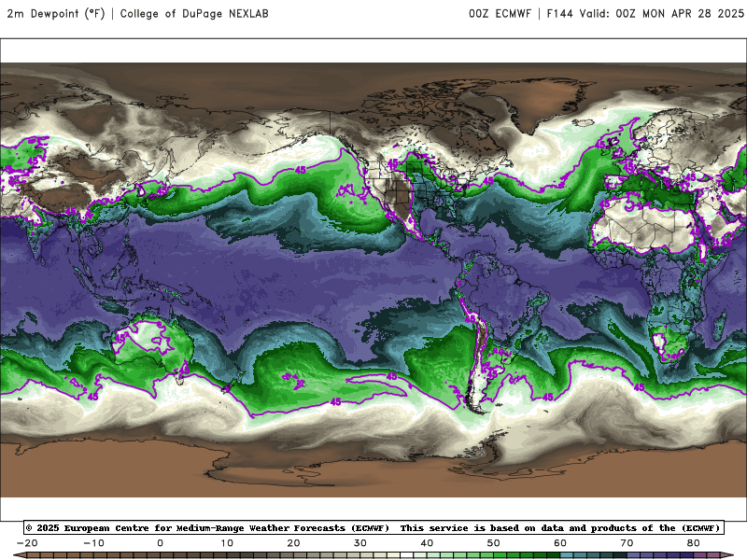Click the 70 color scale label
Viewport: 747px width, 560px height.
pos(627,543)
